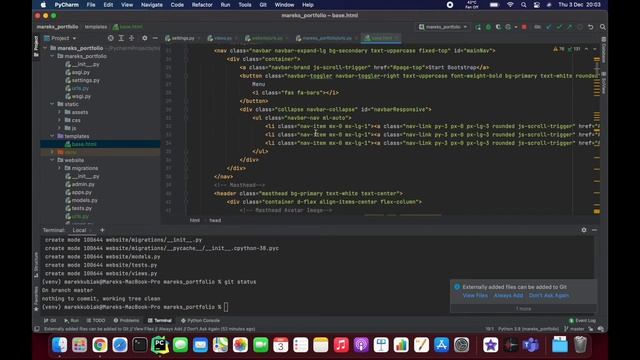Open the Project view dropdown

tap(60, 38)
